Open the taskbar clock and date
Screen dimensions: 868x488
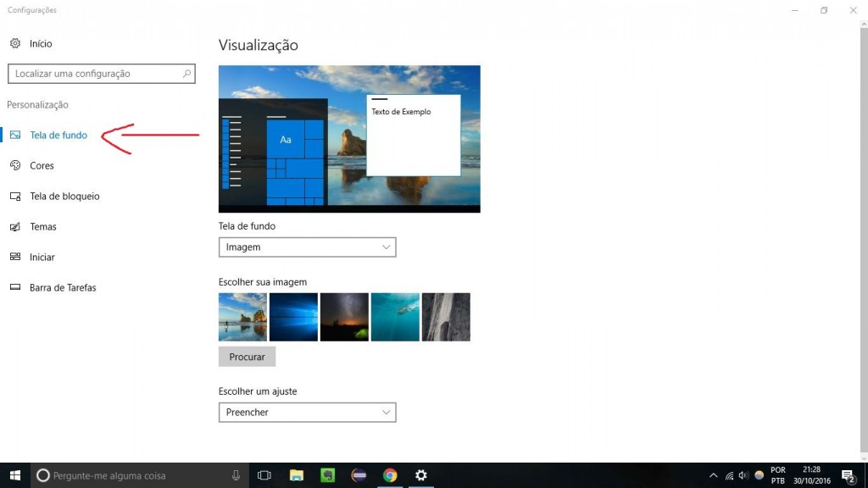click(x=811, y=475)
